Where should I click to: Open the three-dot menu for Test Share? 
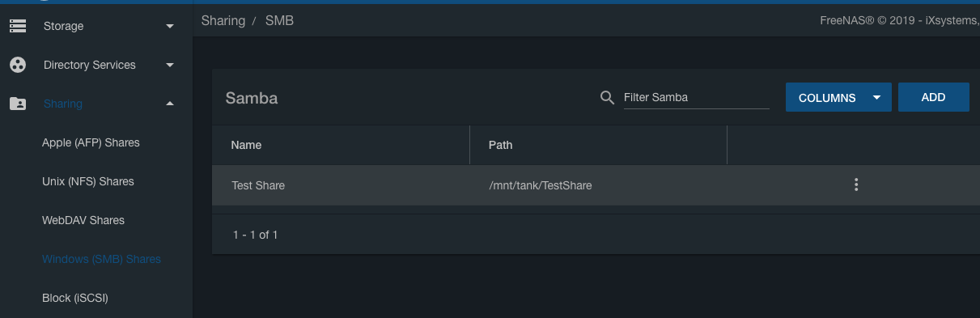coord(856,184)
